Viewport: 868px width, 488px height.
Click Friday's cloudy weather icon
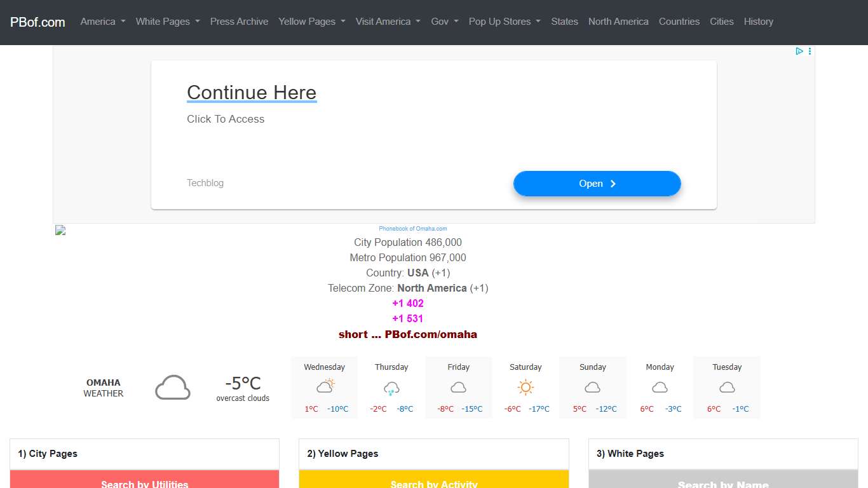click(x=459, y=387)
